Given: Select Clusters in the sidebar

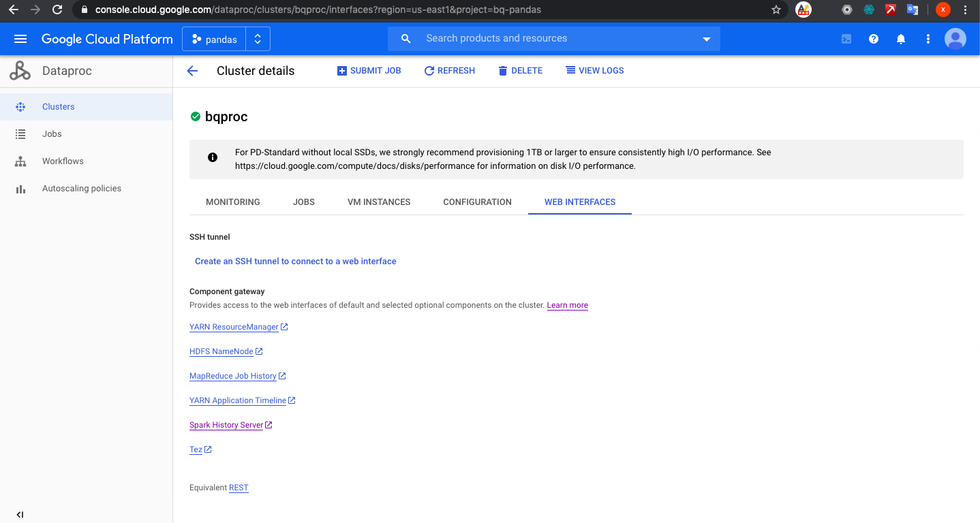Looking at the screenshot, I should (86, 107).
